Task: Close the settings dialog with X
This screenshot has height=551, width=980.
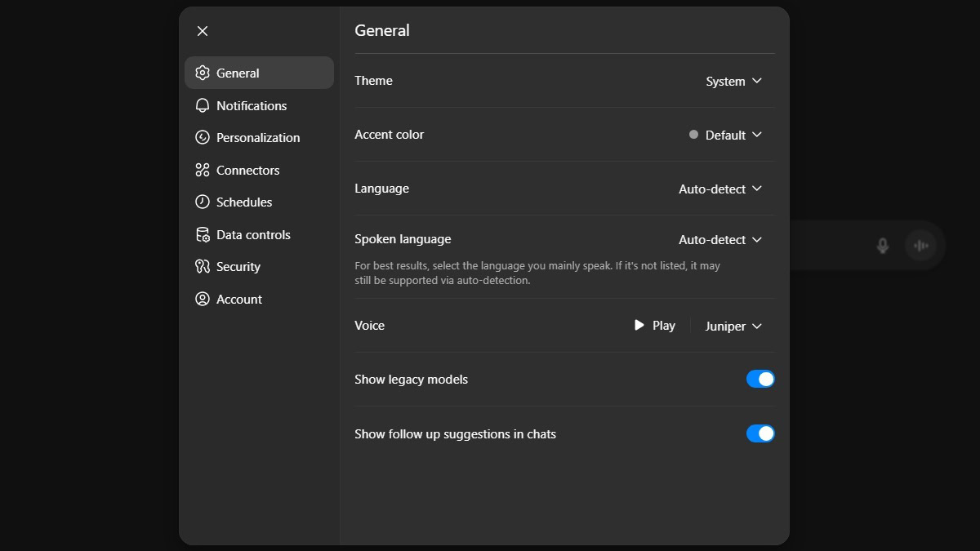Action: click(x=203, y=31)
